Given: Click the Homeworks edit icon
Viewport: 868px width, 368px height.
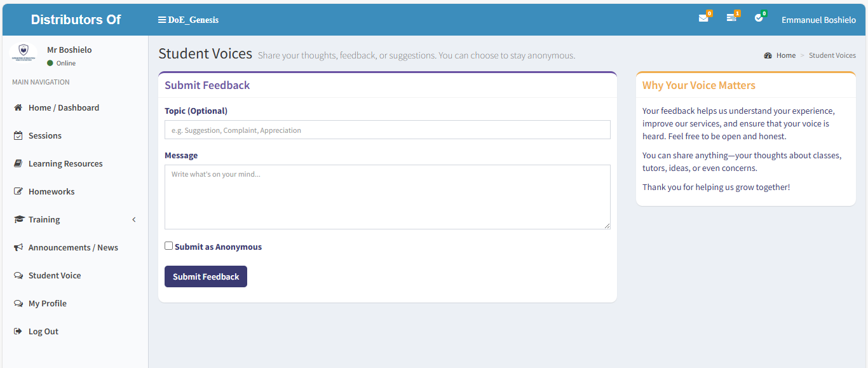Looking at the screenshot, I should [x=18, y=192].
